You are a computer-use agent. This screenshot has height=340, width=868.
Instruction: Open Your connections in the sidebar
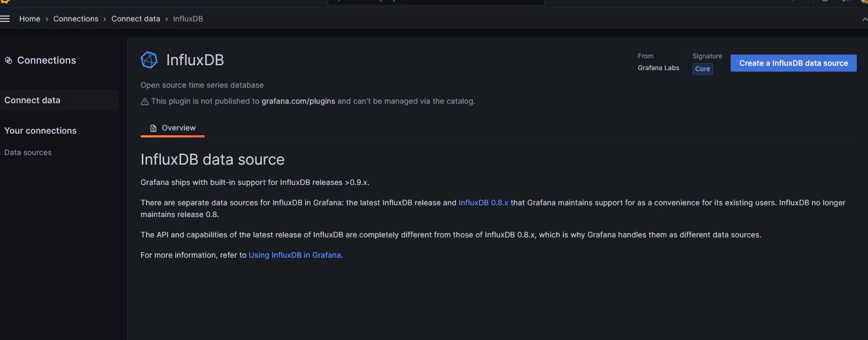pos(41,130)
